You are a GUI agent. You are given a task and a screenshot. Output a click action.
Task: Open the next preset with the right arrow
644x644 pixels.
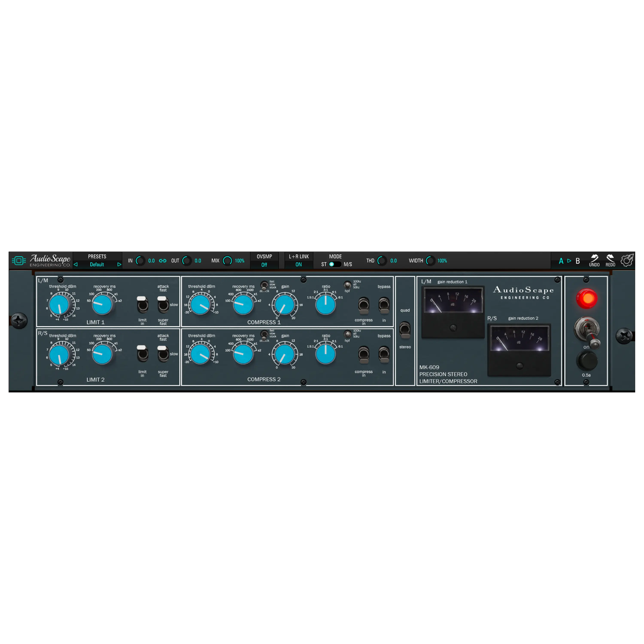tap(119, 264)
